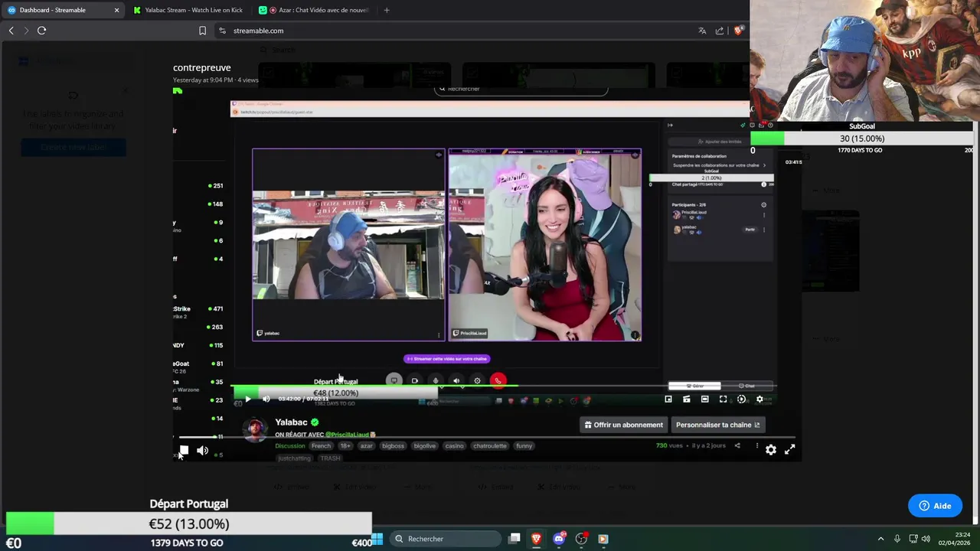Click the Rechercher search box inside the video
980x551 pixels.
tap(521, 89)
